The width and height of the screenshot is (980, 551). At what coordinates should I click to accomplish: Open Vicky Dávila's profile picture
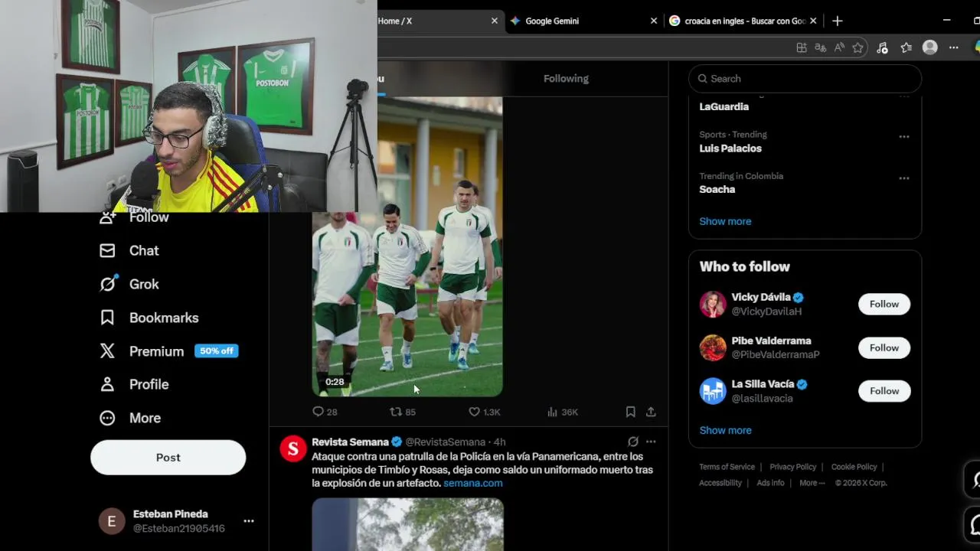tap(713, 304)
